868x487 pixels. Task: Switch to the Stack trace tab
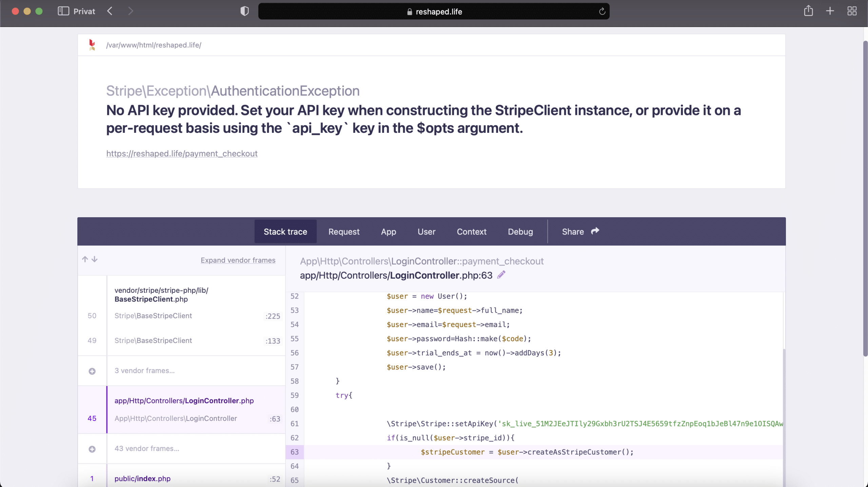285,231
